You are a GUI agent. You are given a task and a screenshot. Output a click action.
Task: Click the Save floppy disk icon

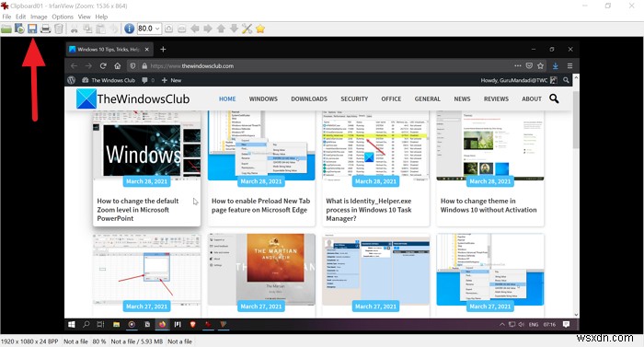(32, 29)
